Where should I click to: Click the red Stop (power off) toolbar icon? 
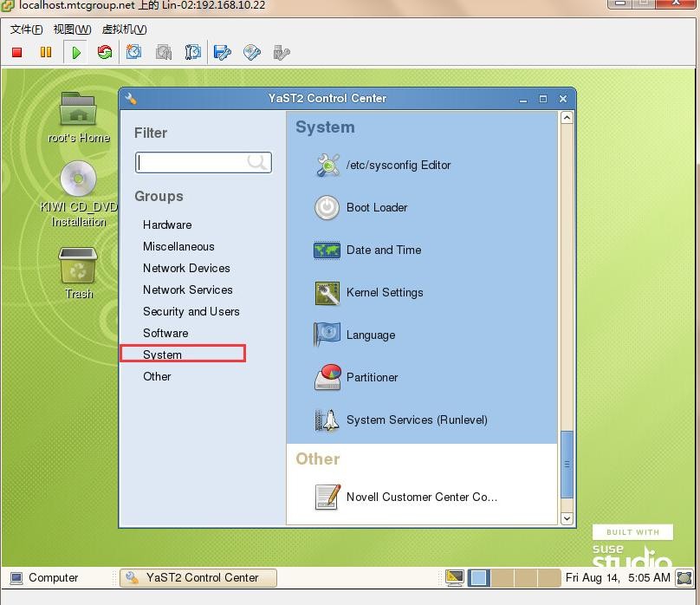coord(17,53)
